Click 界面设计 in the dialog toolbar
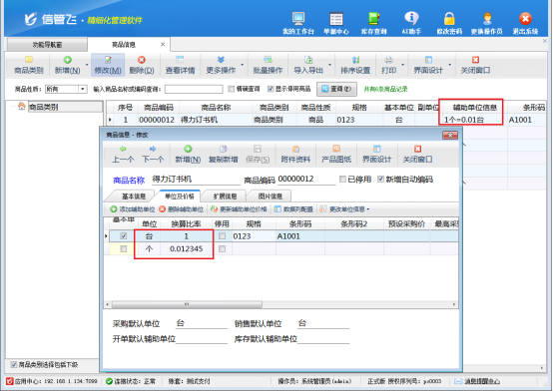The height and width of the screenshot is (392, 553). (x=376, y=155)
